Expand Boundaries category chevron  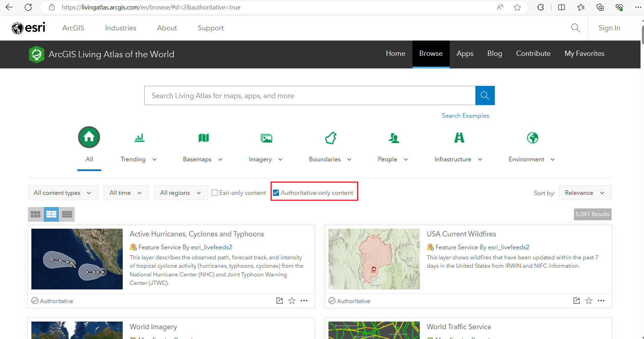click(349, 160)
